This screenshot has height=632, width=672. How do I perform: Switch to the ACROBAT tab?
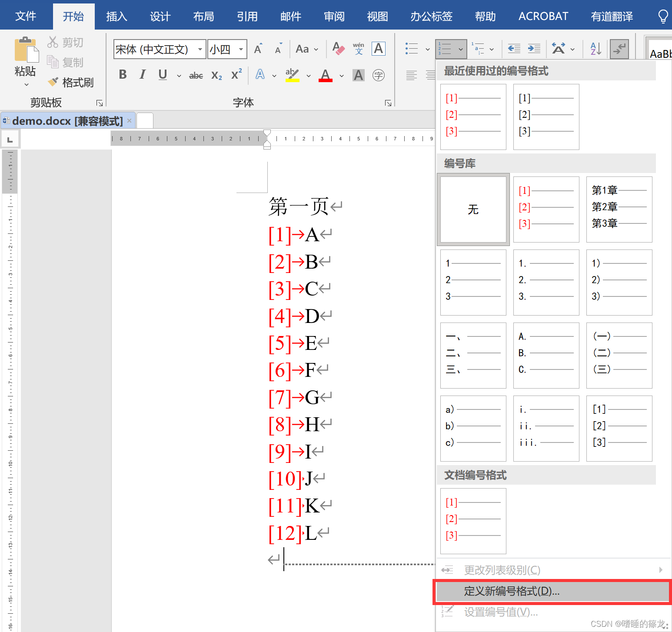(543, 17)
